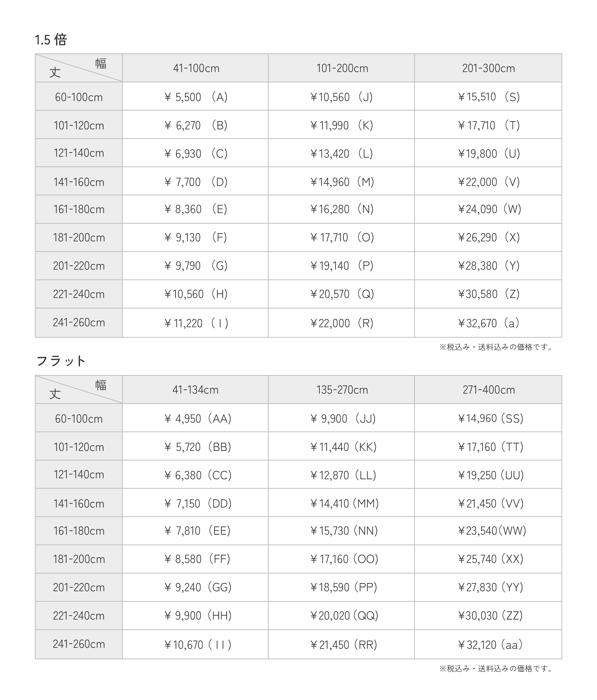This screenshot has height=700, width=597.
Task: Click the 201-300cm width column header
Action: [488, 68]
